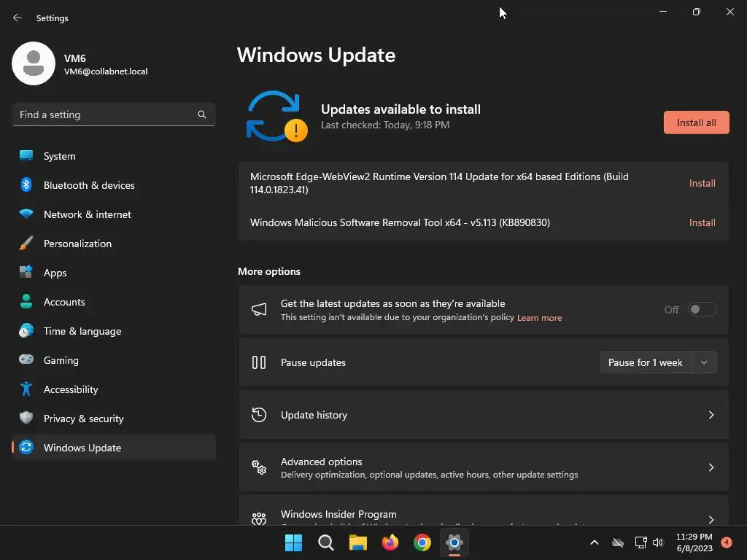Viewport: 747px width, 560px height.
Task: Install the Malicious Software Removal Tool update
Action: (703, 222)
